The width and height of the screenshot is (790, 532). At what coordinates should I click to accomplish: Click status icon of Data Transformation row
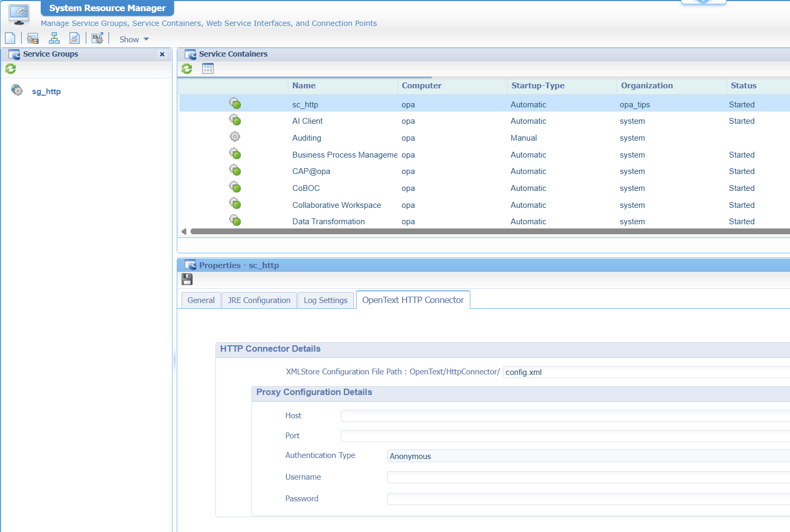click(235, 221)
